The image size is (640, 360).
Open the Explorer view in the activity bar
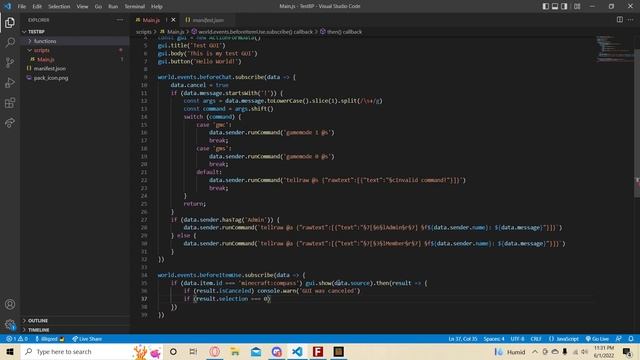click(10, 23)
